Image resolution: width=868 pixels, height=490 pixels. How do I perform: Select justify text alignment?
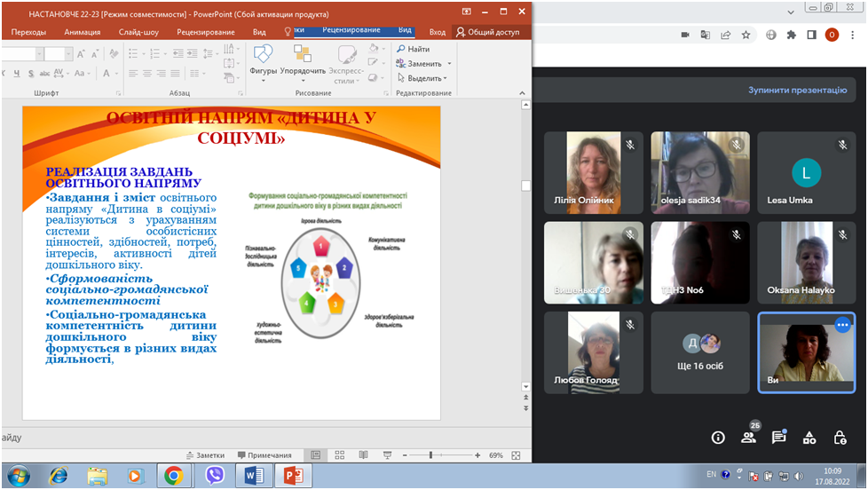coord(175,73)
